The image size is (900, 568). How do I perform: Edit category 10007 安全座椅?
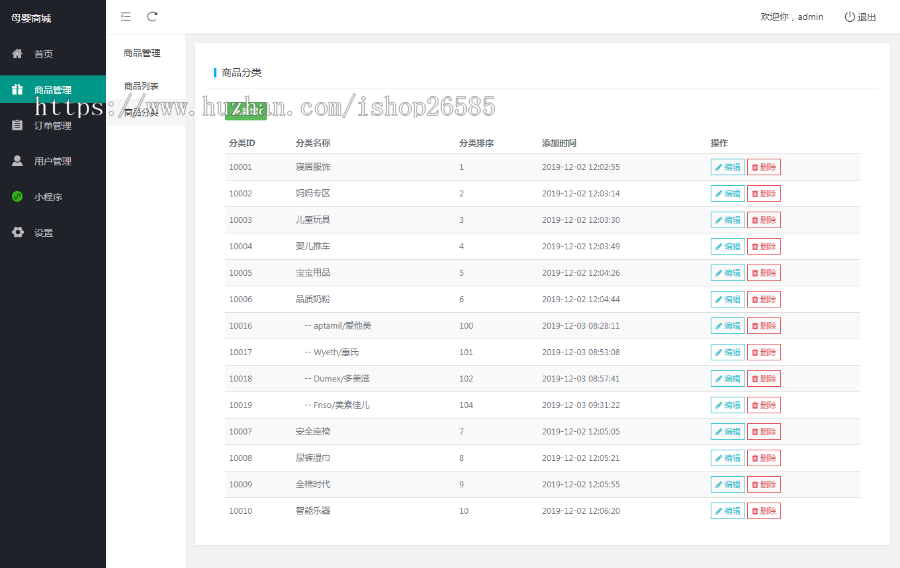(x=728, y=431)
